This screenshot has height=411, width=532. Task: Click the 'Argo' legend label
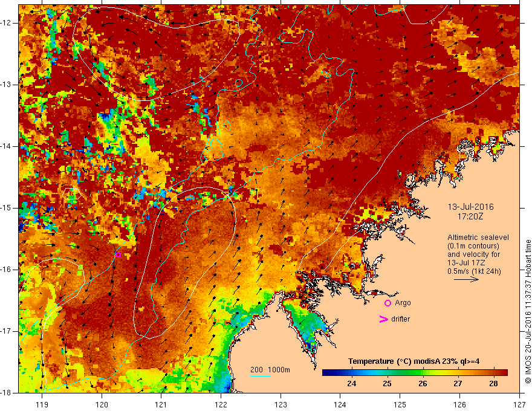pos(403,303)
